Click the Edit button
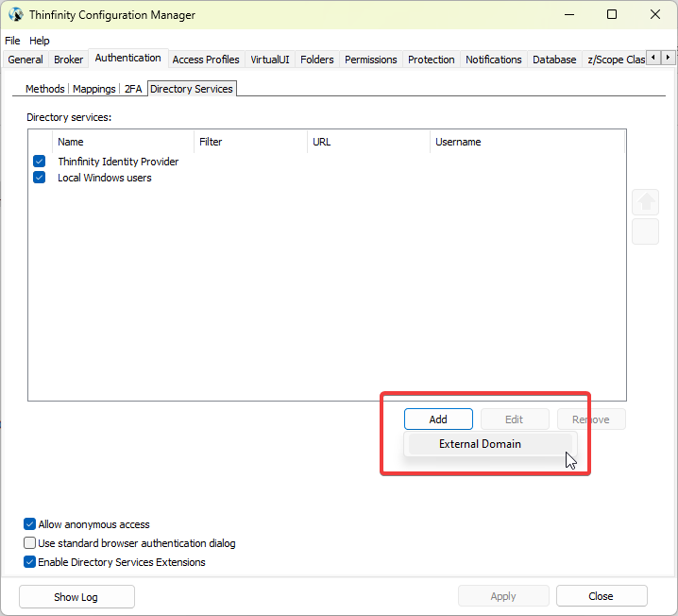 tap(514, 419)
